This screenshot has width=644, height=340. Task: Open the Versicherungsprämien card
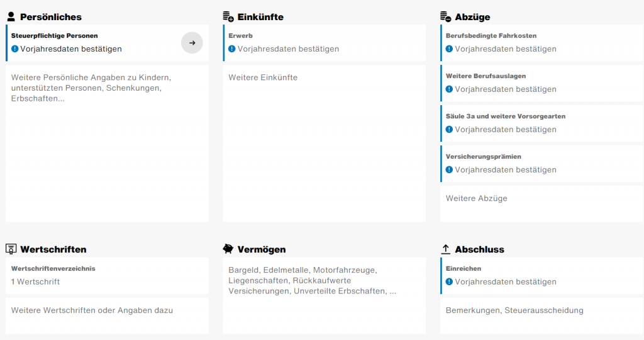pos(541,164)
